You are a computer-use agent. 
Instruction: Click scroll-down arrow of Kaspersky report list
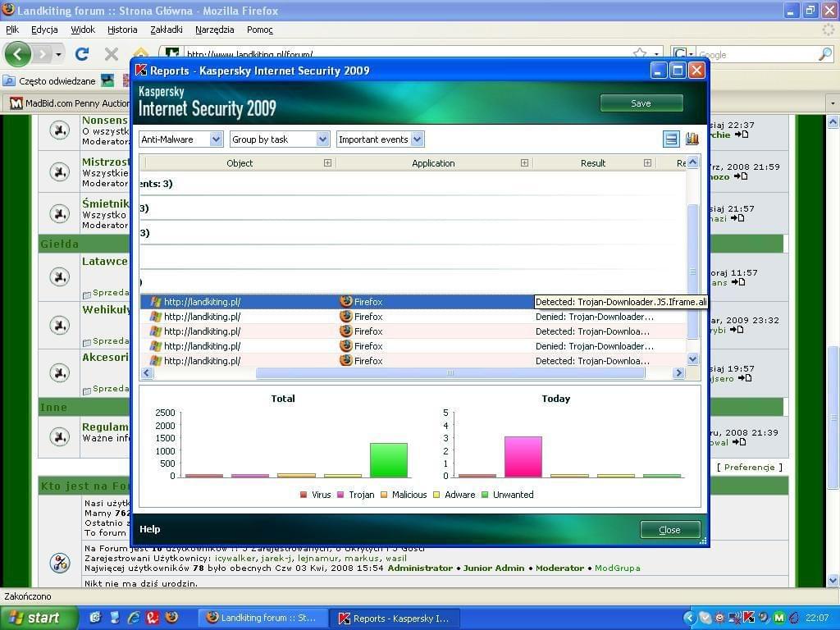(x=692, y=359)
